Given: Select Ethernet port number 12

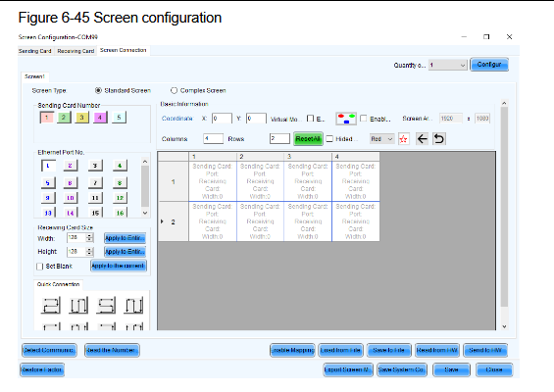Looking at the screenshot, I should point(120,198).
